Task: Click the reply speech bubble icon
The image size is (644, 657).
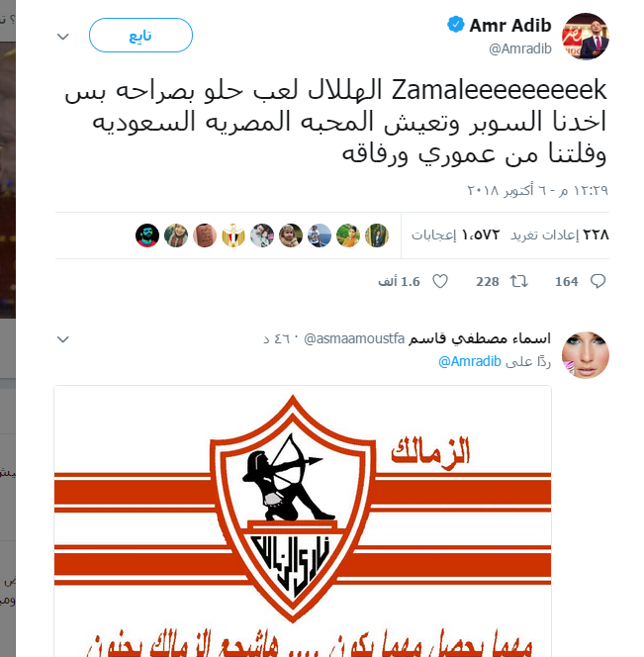Action: point(598,281)
